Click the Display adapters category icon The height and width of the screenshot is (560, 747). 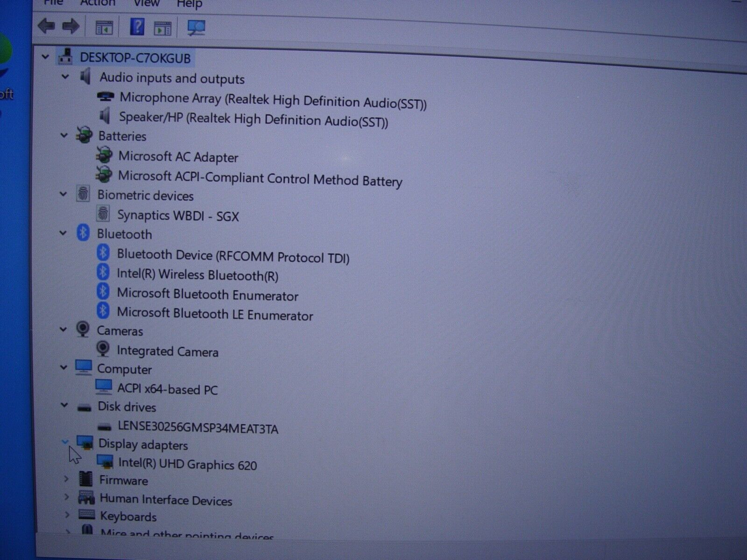85,442
